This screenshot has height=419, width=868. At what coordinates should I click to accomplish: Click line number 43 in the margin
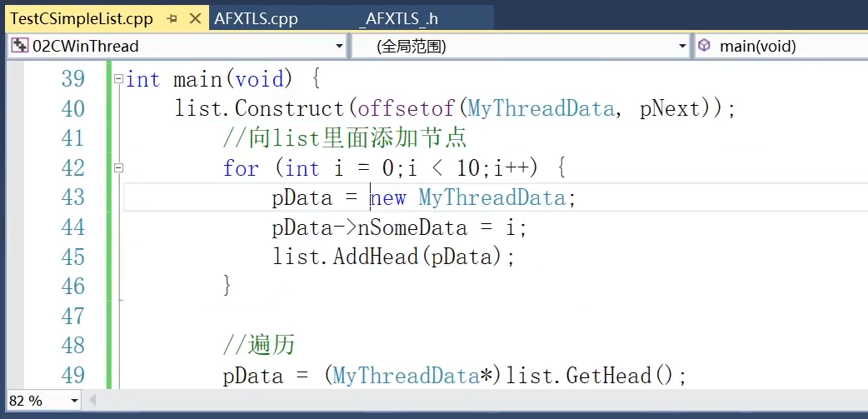coord(73,197)
